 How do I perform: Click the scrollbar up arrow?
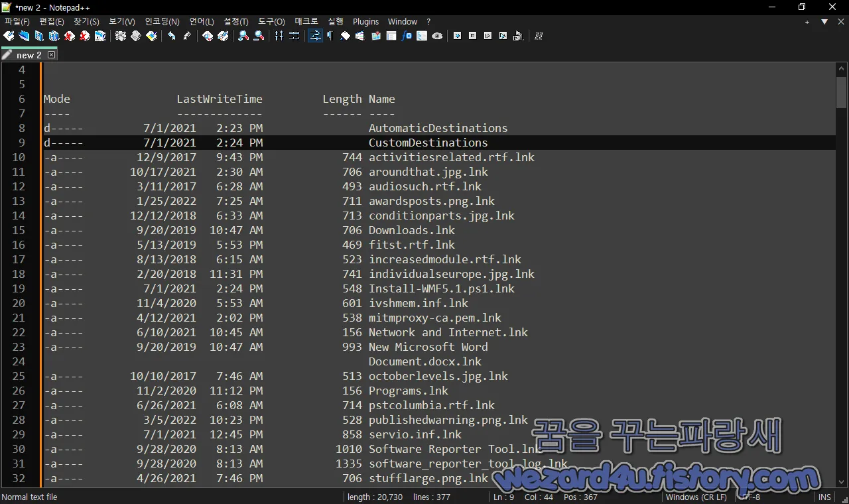tap(841, 68)
